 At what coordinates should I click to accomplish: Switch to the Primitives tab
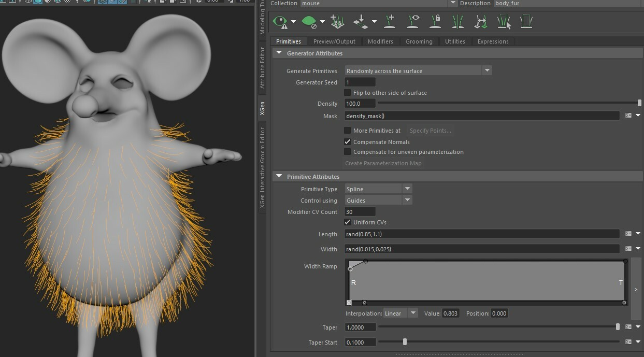[x=289, y=41]
